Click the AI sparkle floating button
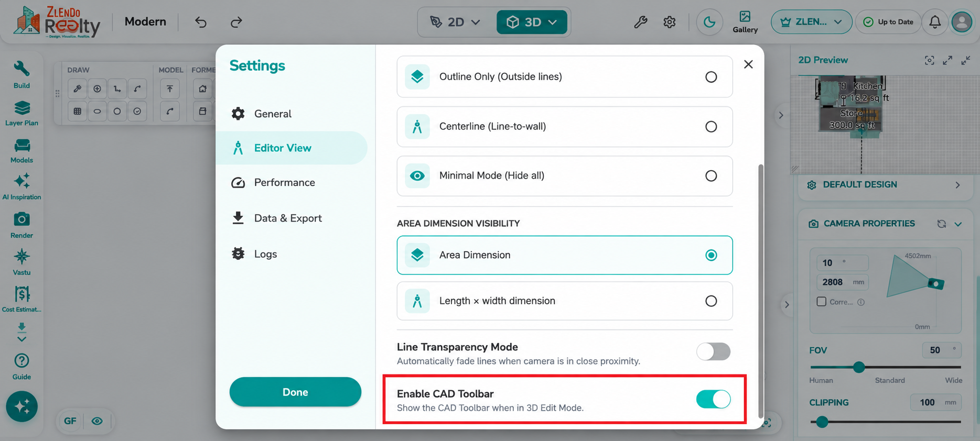The width and height of the screenshot is (980, 441). click(x=21, y=406)
